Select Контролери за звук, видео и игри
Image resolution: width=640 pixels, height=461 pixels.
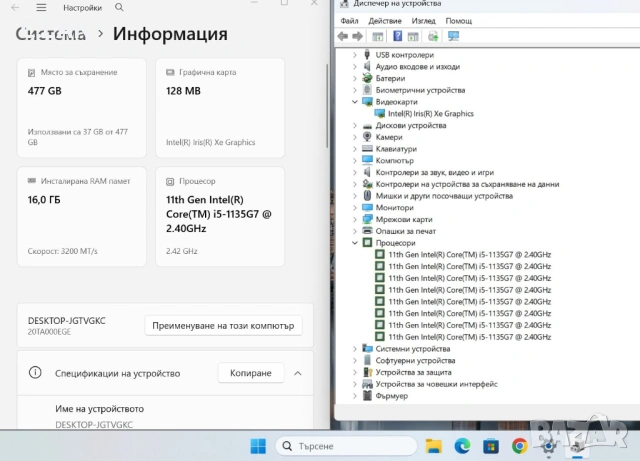tap(434, 172)
